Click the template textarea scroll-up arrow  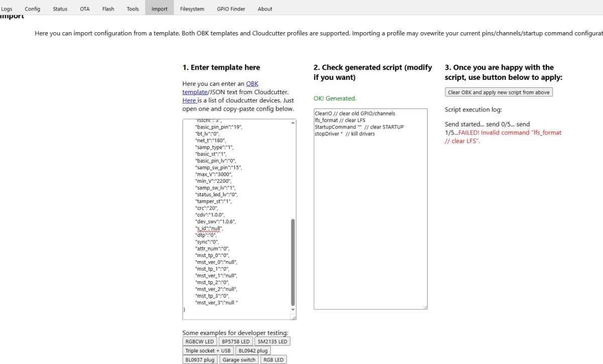(x=293, y=123)
